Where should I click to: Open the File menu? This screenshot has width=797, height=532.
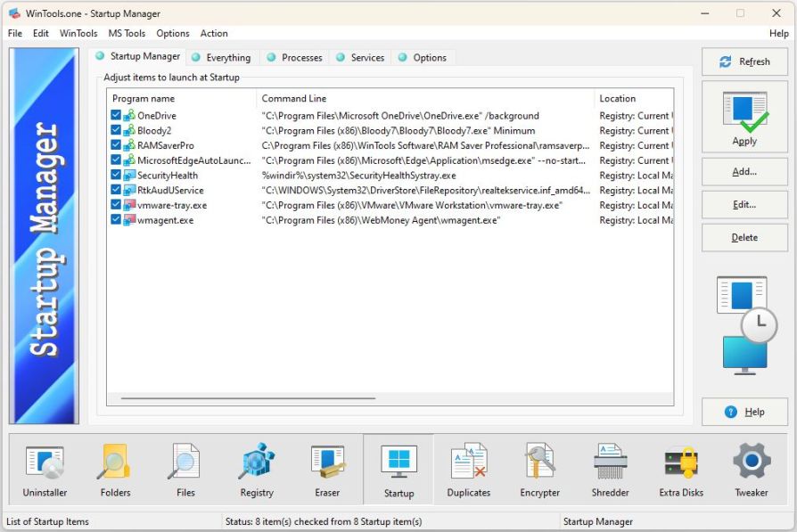pyautogui.click(x=15, y=33)
